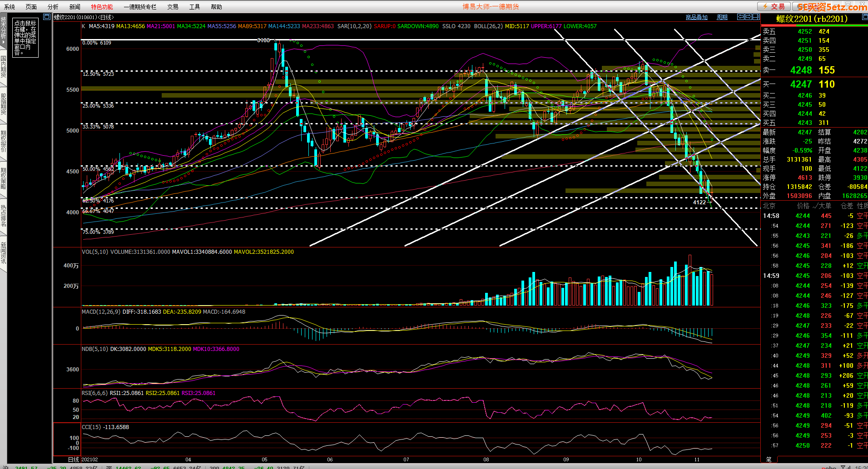Image resolution: width=868 pixels, height=469 pixels.
Task: Click the 14:58 tick row
Action: coord(815,216)
